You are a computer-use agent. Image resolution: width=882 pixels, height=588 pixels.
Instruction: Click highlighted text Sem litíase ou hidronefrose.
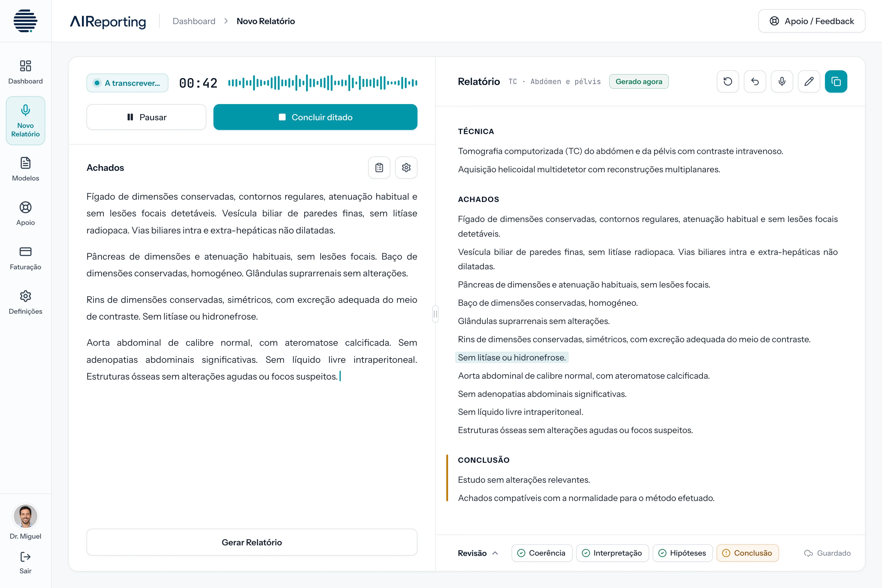coord(512,358)
